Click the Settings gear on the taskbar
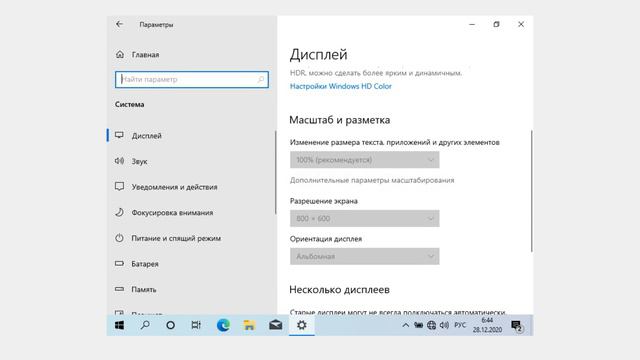 point(302,325)
